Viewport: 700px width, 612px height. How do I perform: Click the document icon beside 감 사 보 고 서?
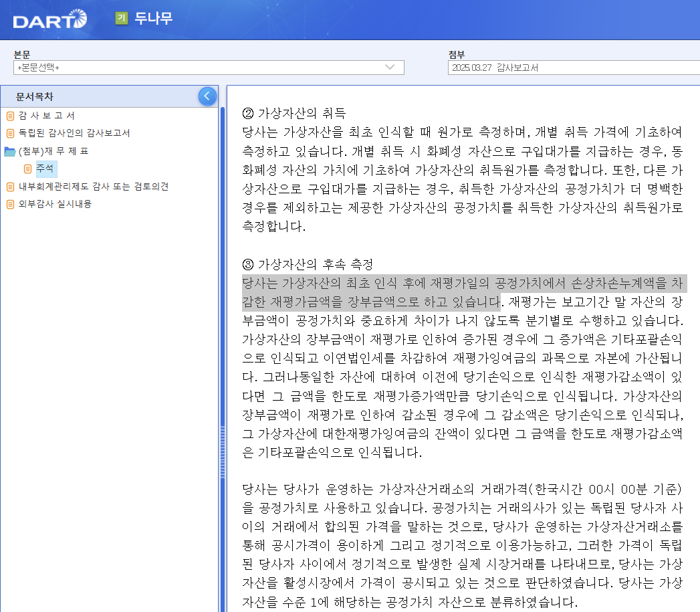(9, 116)
